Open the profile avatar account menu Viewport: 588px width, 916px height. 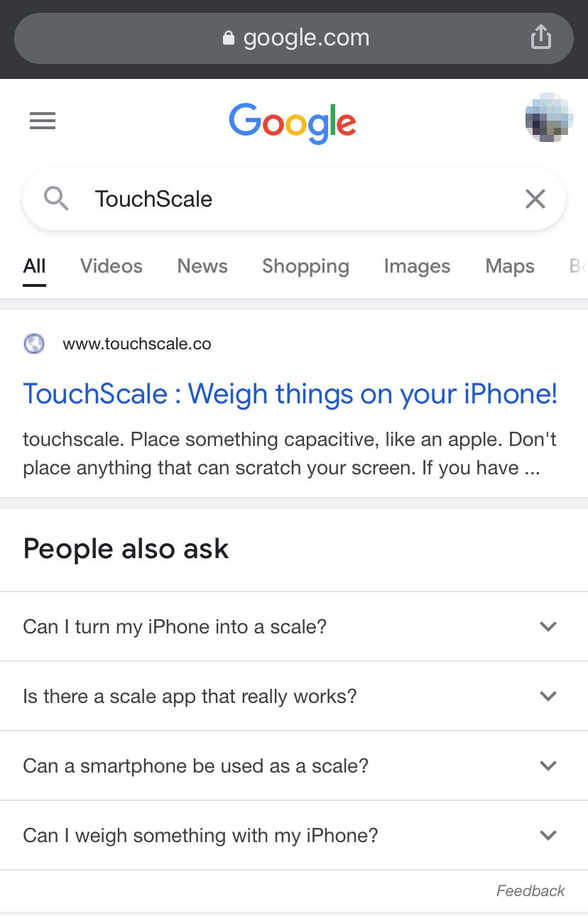pos(548,118)
